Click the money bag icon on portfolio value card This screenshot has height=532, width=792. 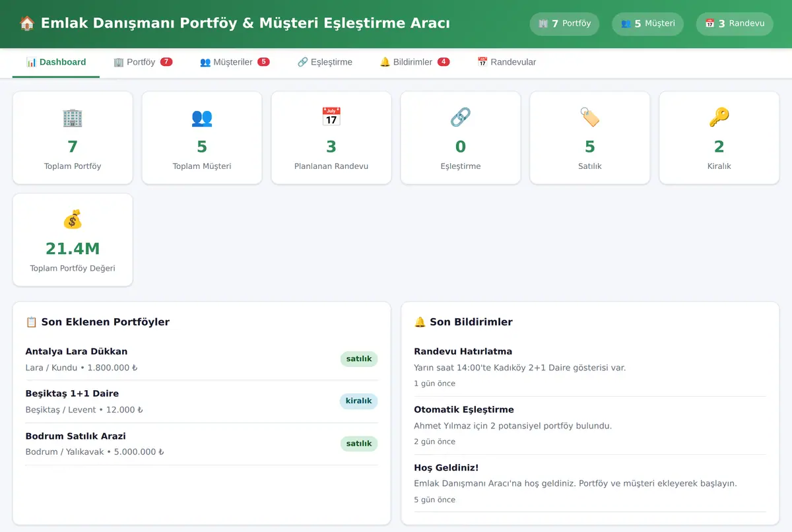click(x=73, y=219)
